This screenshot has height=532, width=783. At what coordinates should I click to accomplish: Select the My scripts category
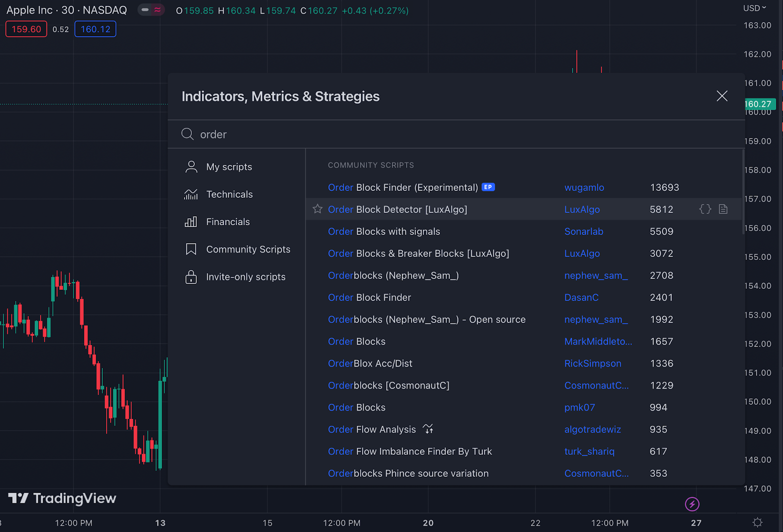(229, 166)
